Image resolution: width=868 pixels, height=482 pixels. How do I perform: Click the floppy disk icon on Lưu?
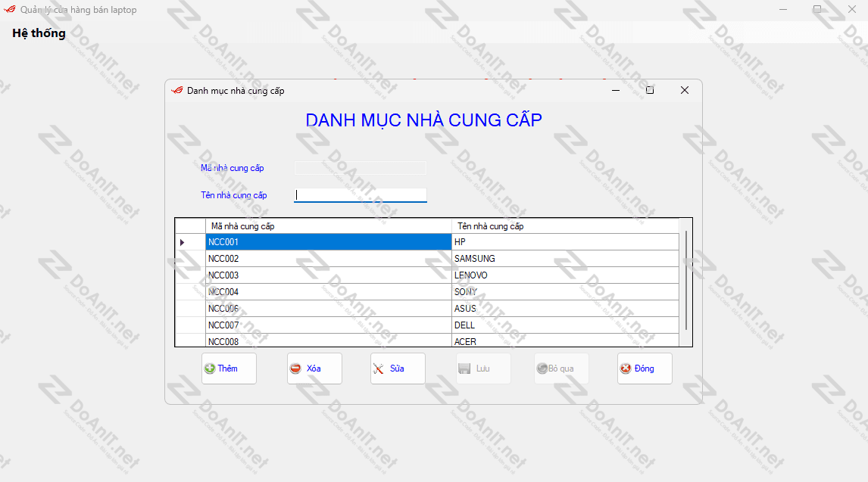[464, 368]
